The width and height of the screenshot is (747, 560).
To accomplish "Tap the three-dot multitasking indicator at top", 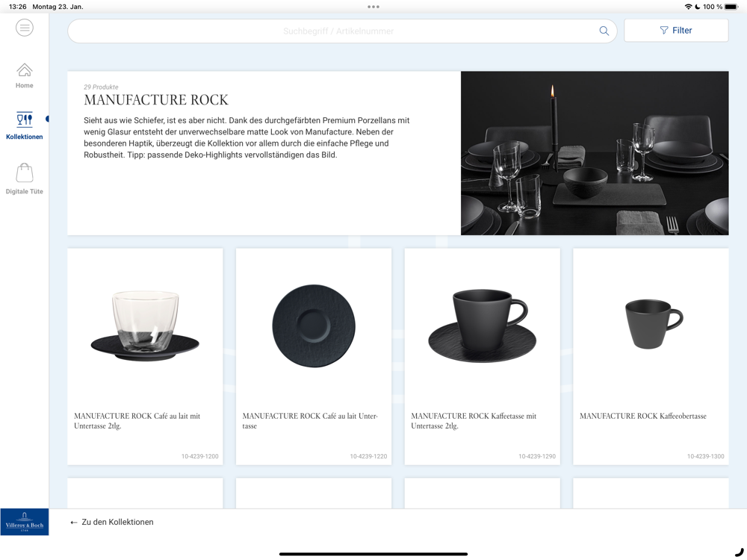I will [x=373, y=7].
